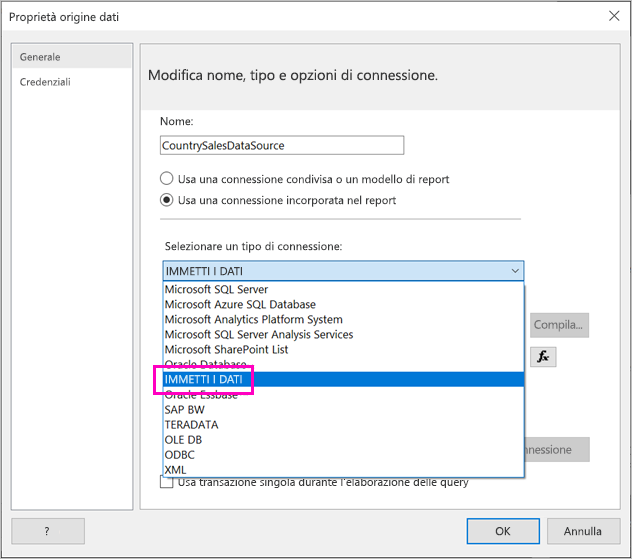This screenshot has width=632, height=559.
Task: Click the Compila... button
Action: click(x=559, y=325)
